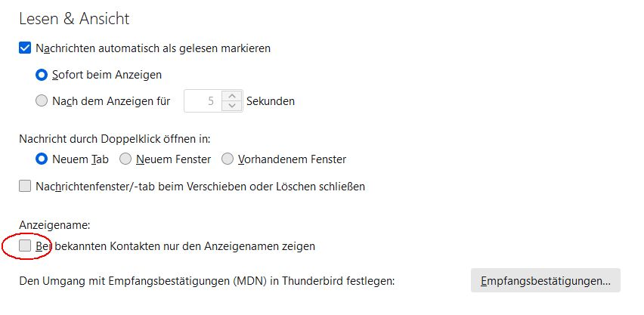The height and width of the screenshot is (315, 644).
Task: Tick the 'Bei bekannten Kontakten' checkbox
Action: [x=25, y=246]
